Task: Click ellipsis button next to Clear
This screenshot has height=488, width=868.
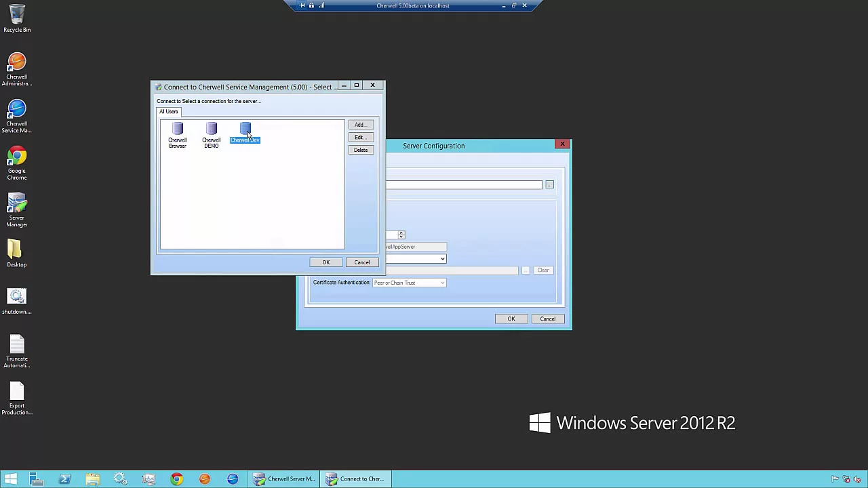Action: (526, 270)
